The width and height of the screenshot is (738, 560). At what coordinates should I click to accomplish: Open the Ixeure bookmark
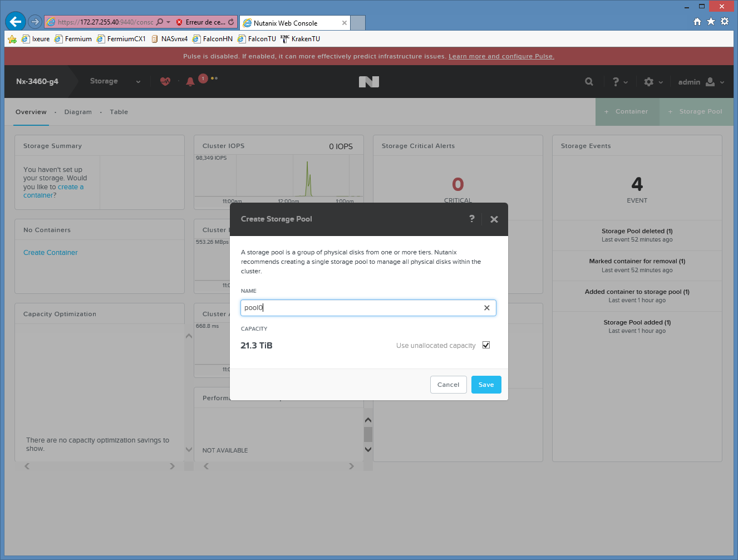[x=36, y=39]
